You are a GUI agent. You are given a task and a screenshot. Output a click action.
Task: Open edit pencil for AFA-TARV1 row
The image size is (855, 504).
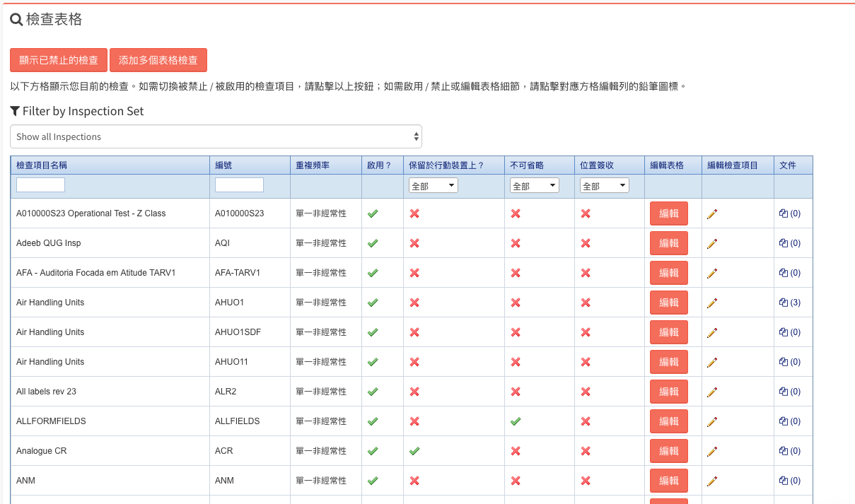coord(712,273)
